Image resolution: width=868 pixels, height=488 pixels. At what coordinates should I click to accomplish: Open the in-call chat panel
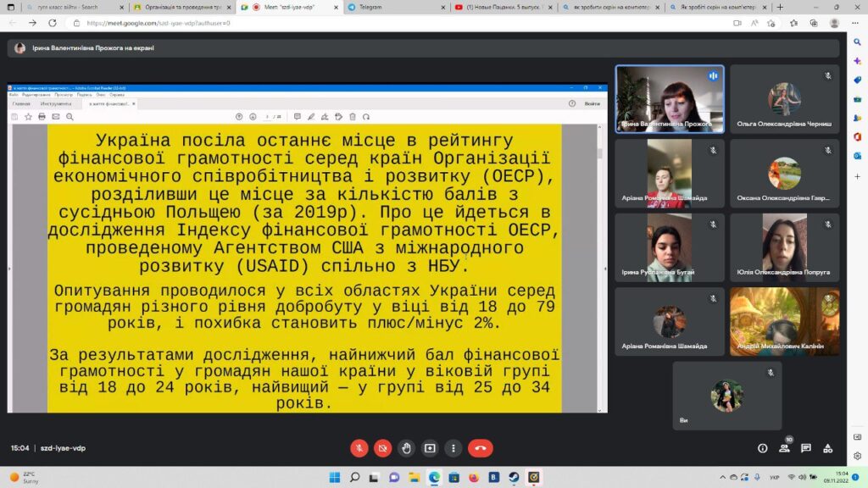tap(806, 448)
